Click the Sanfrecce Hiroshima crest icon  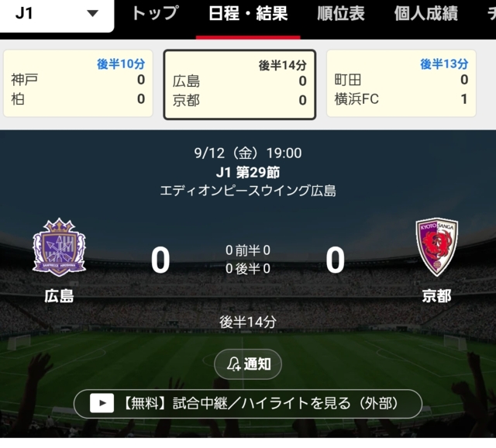coord(59,248)
